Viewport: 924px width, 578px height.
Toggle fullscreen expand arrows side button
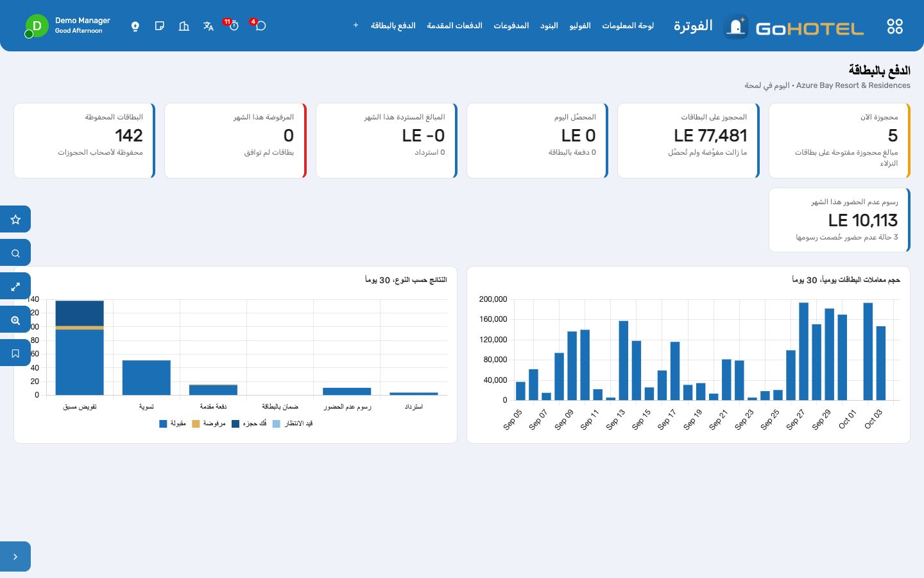(x=15, y=286)
